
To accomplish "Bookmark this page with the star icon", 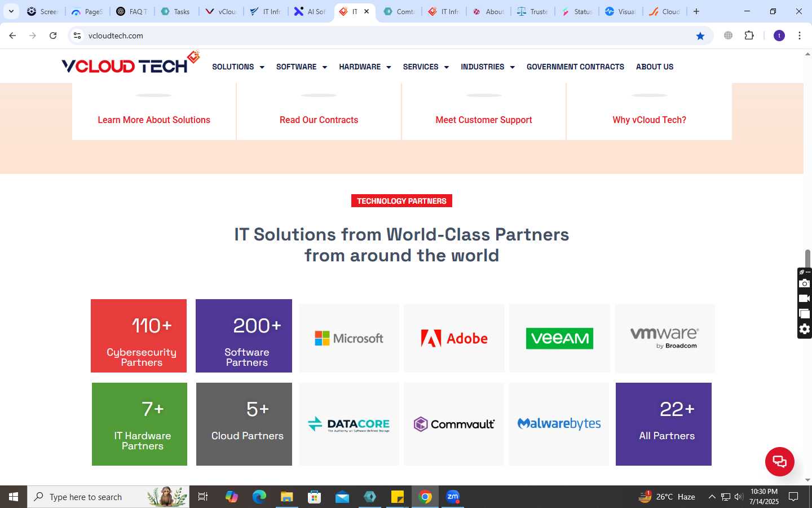I will (x=700, y=36).
